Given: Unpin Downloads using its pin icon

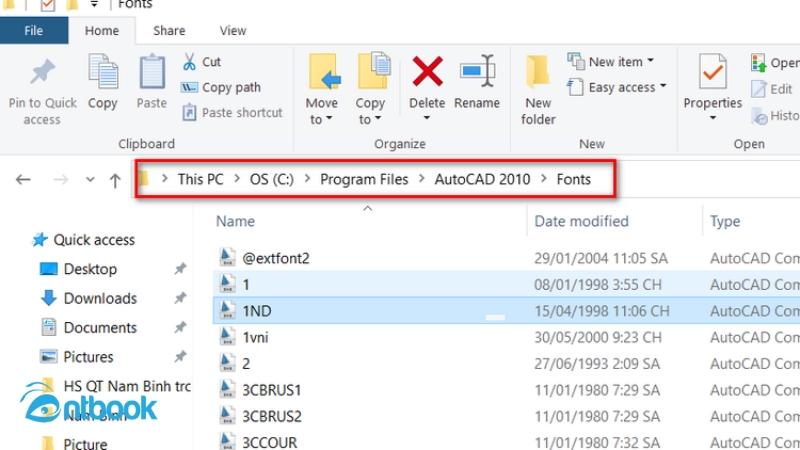Looking at the screenshot, I should tap(180, 298).
